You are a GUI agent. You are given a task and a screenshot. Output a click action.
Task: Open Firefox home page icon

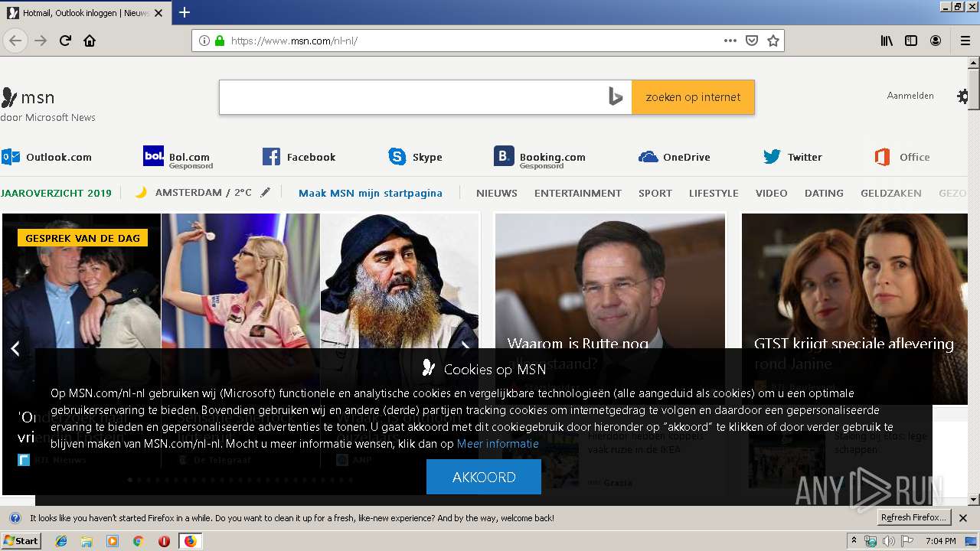[x=90, y=41]
